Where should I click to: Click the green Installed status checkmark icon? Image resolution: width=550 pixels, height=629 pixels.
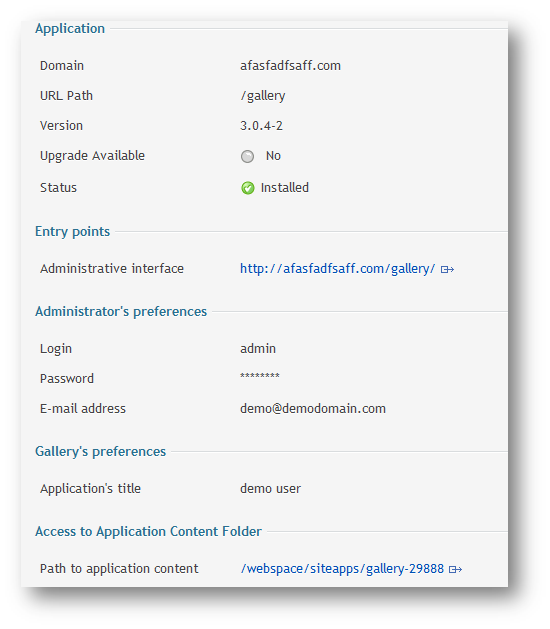point(248,188)
